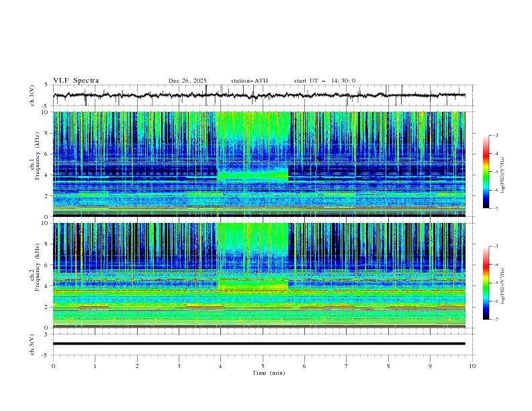This screenshot has height=411, width=532.
Task: Click time axis tick label "6"
Action: point(305,366)
